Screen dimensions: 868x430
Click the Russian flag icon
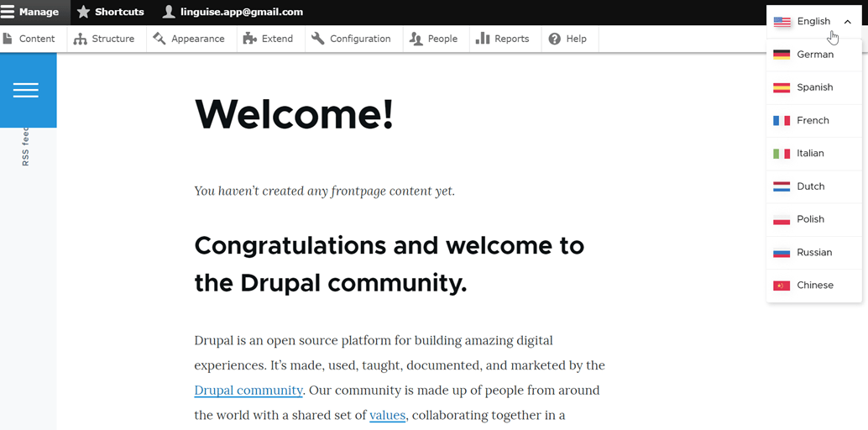click(x=782, y=252)
